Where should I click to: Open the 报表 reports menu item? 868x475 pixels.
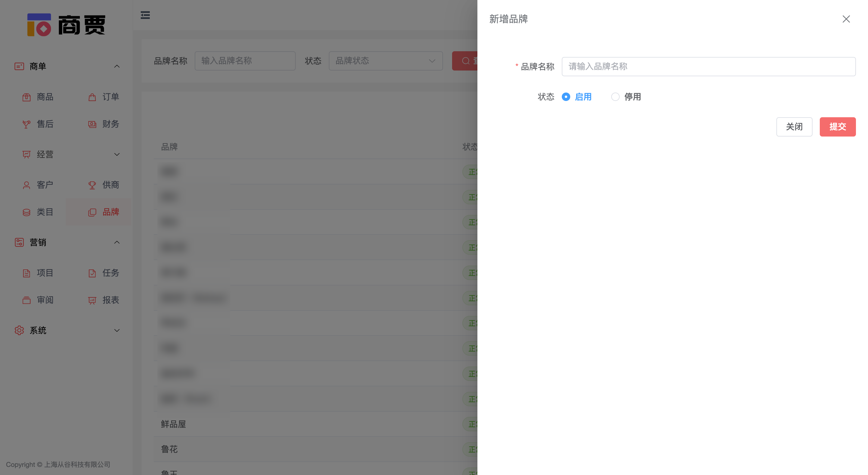click(111, 300)
